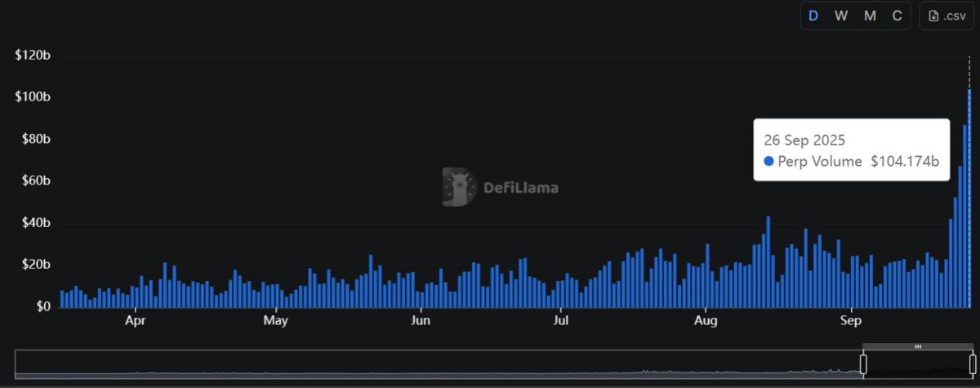Select the D daily interval option
The image size is (980, 388).
click(x=813, y=16)
